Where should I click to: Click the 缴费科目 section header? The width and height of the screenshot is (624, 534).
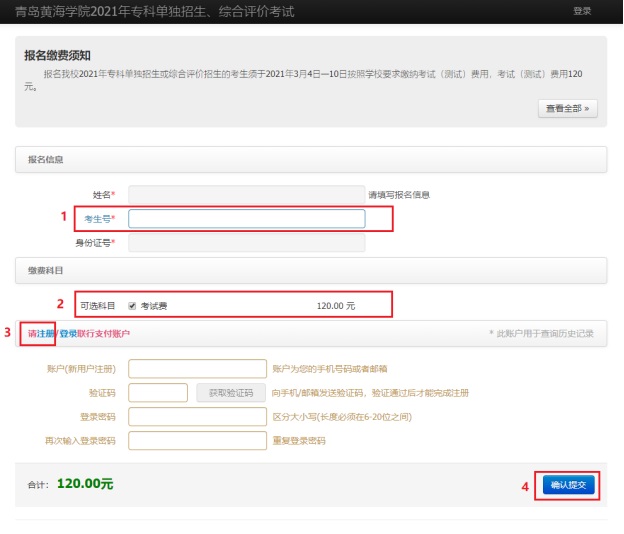pos(46,270)
